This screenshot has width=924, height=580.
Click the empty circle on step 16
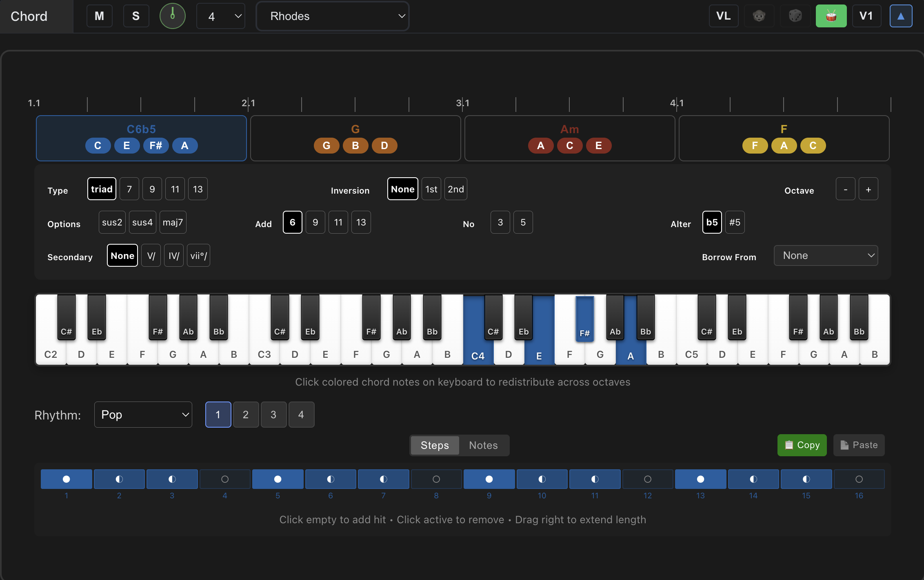859,479
